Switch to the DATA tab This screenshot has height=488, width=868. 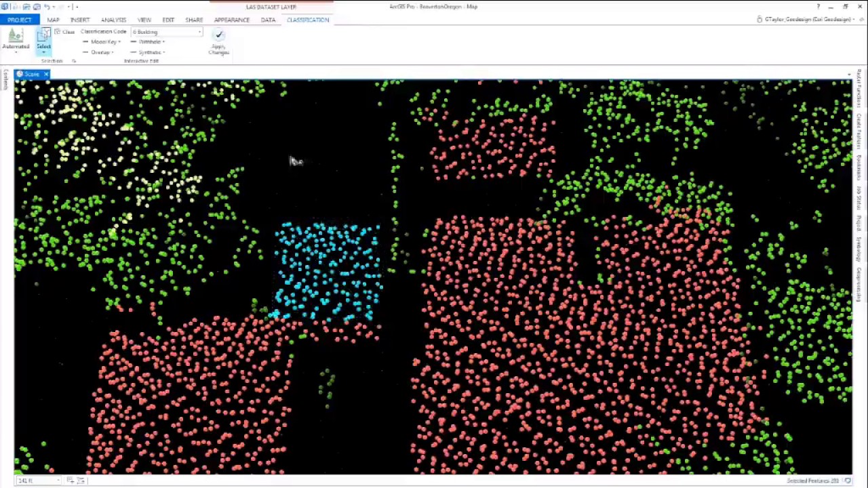coord(268,20)
